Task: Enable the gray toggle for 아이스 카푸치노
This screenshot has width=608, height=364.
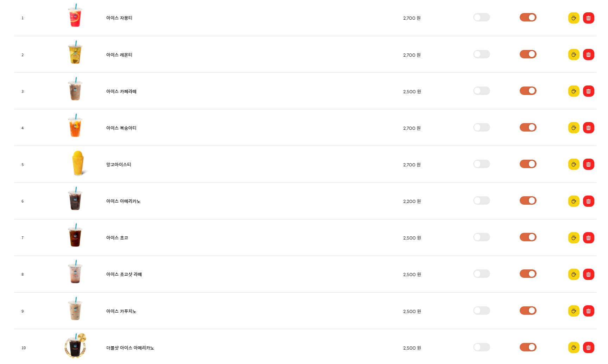Action: tap(481, 311)
